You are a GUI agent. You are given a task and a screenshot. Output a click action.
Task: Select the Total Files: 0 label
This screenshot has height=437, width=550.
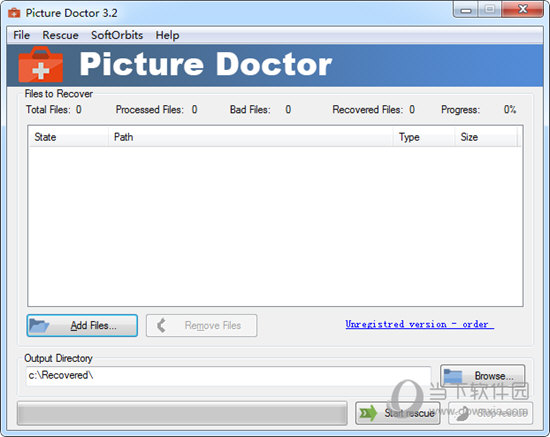pyautogui.click(x=54, y=110)
